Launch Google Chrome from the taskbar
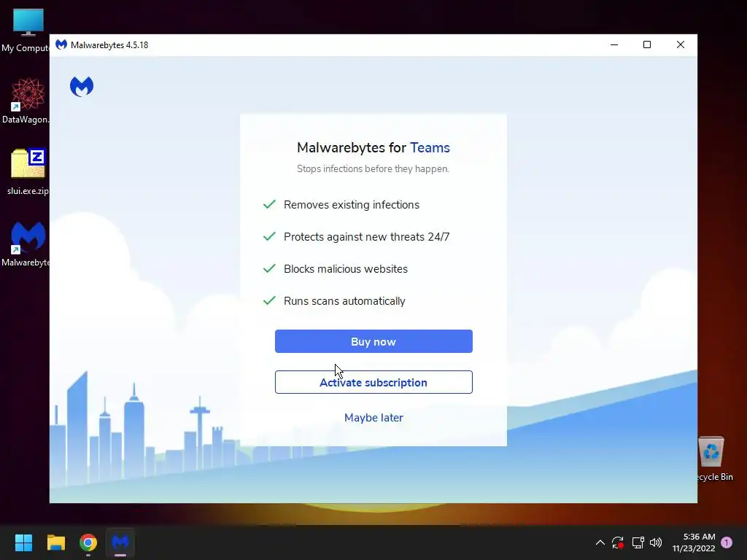This screenshot has width=747, height=560. click(x=88, y=542)
